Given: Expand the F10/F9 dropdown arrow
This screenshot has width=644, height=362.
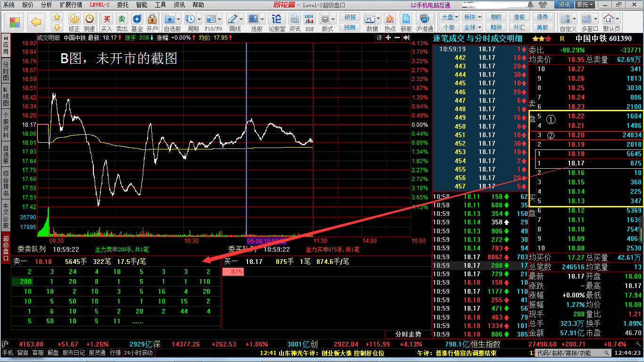Looking at the screenshot, I should 219,19.
